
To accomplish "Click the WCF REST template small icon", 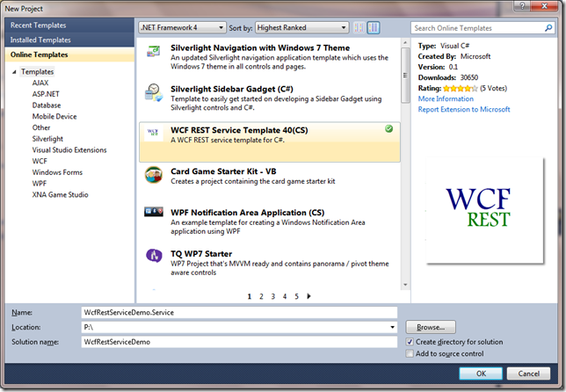I will coord(153,132).
